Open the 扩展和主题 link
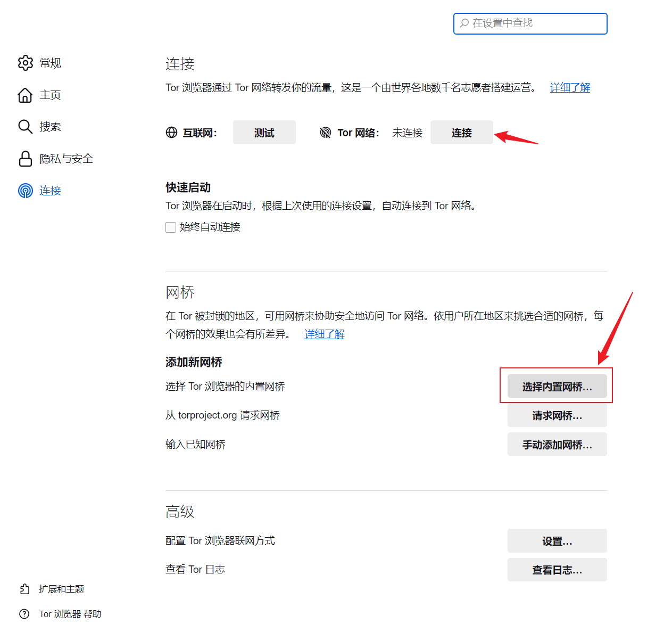This screenshot has width=672, height=632. tap(62, 589)
